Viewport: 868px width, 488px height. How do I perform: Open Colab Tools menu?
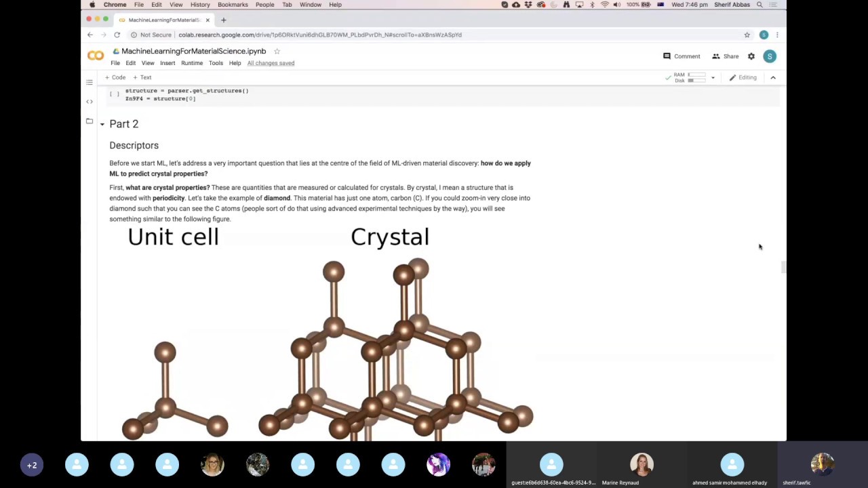coord(216,63)
